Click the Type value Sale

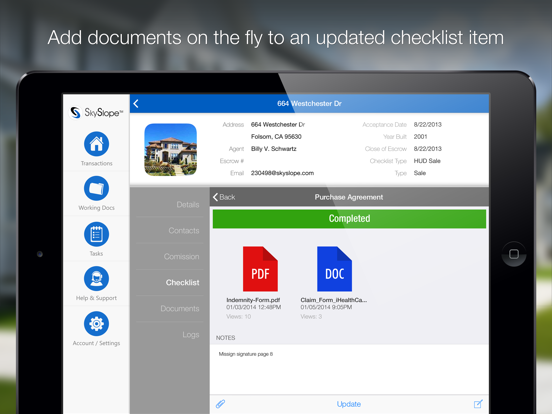(420, 173)
